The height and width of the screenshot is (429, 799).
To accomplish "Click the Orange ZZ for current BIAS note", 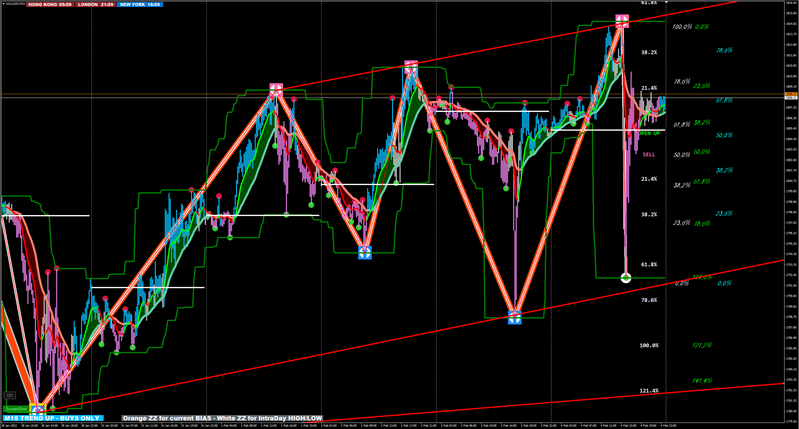I will (x=222, y=418).
